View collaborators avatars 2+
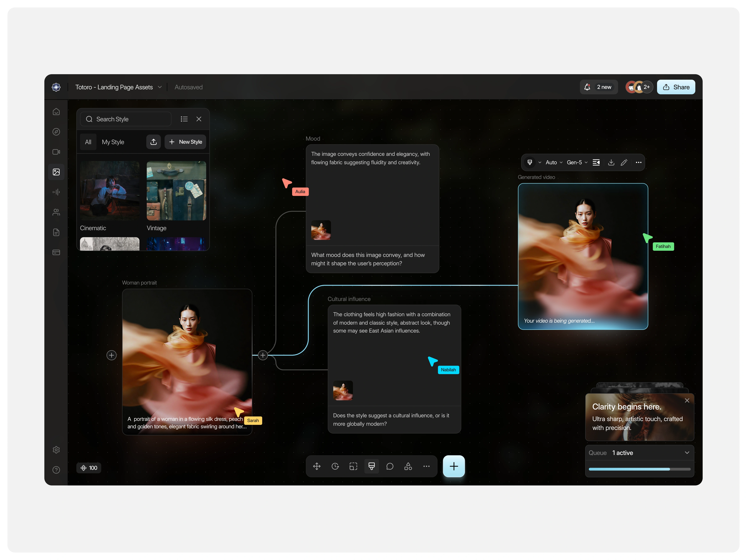Screen dimensions: 747x560 click(x=639, y=87)
